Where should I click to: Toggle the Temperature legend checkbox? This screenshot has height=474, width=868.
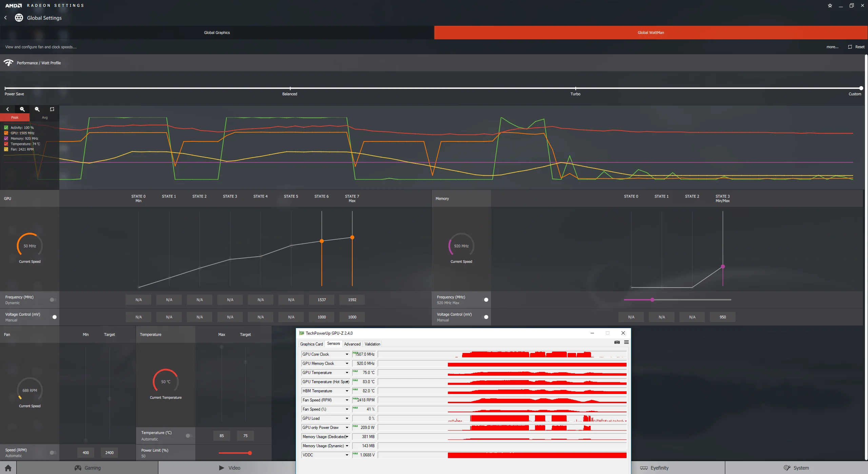pyautogui.click(x=6, y=144)
